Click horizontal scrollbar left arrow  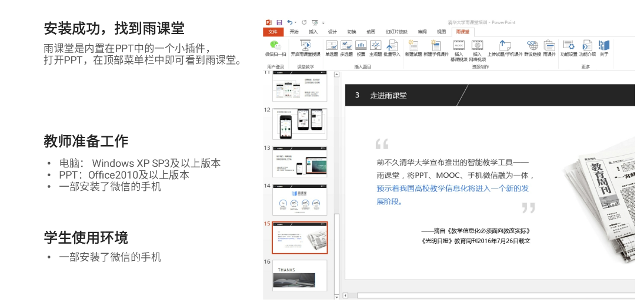click(345, 295)
